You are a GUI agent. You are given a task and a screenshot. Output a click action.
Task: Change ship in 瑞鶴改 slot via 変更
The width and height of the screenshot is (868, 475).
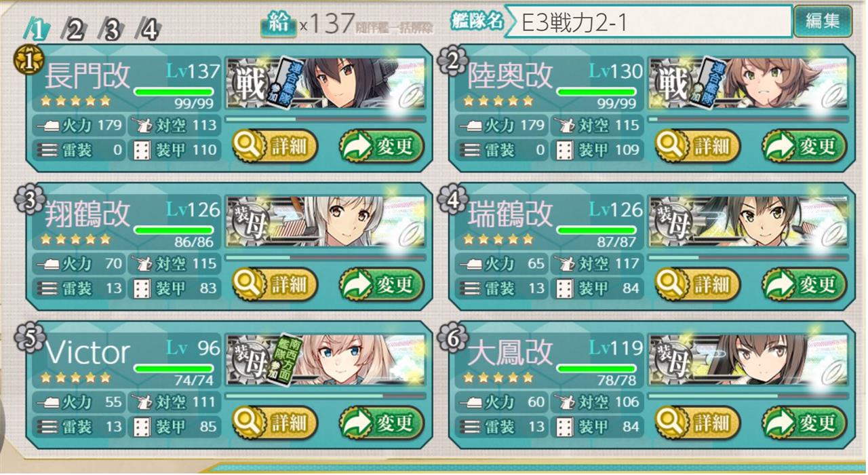pos(804,284)
